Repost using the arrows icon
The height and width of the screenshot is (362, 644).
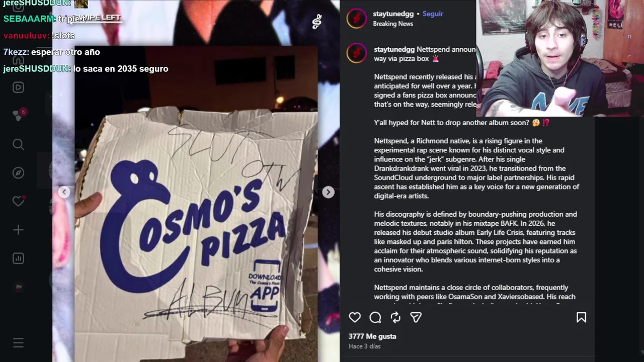pyautogui.click(x=395, y=317)
